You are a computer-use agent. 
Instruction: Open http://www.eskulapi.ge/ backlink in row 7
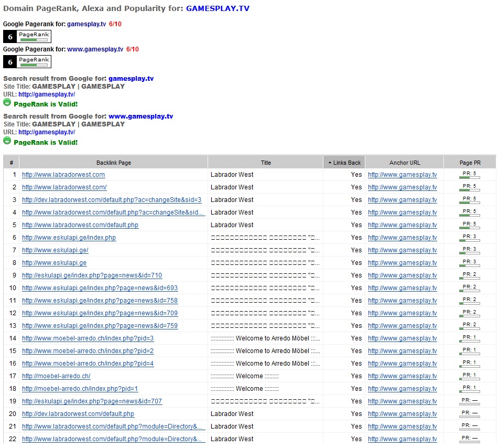pyautogui.click(x=55, y=250)
